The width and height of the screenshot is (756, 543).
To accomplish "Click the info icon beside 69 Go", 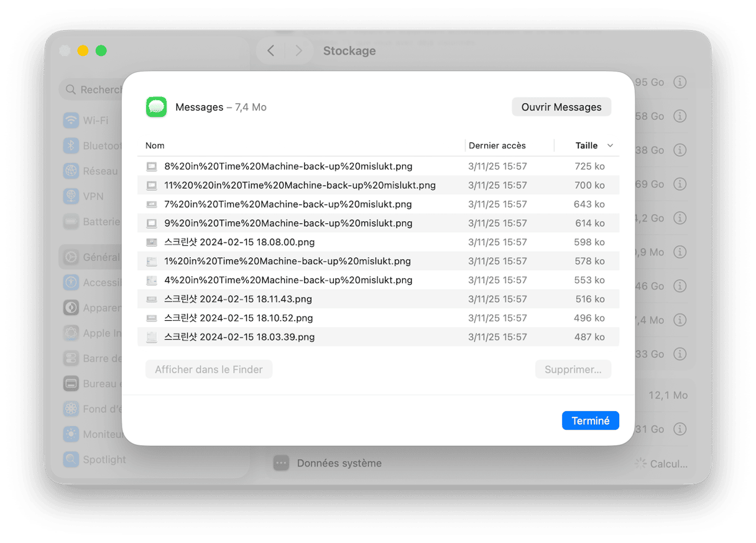I will [x=680, y=184].
